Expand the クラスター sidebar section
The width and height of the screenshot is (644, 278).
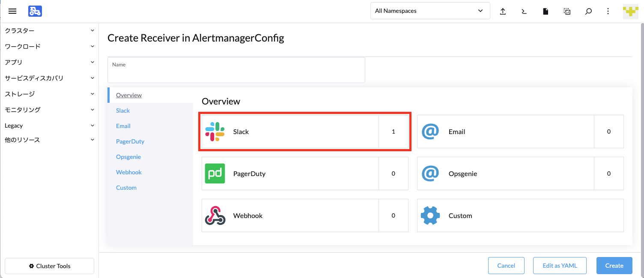pyautogui.click(x=49, y=31)
